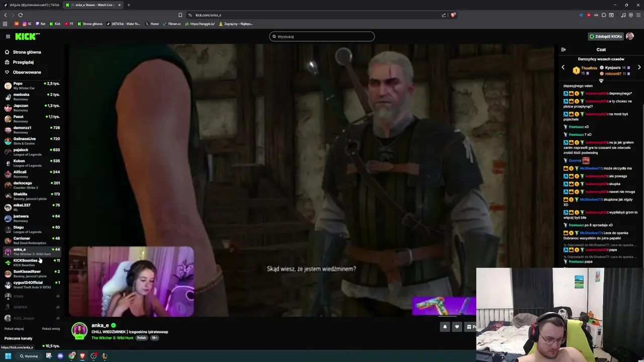
Task: Open channel pajalock in the sidebar
Action: click(x=31, y=152)
